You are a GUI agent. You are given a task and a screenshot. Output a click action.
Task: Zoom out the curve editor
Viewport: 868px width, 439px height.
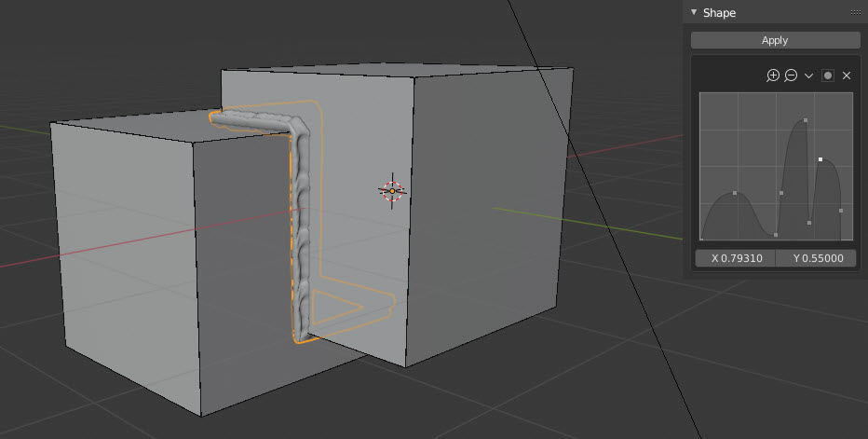[791, 75]
